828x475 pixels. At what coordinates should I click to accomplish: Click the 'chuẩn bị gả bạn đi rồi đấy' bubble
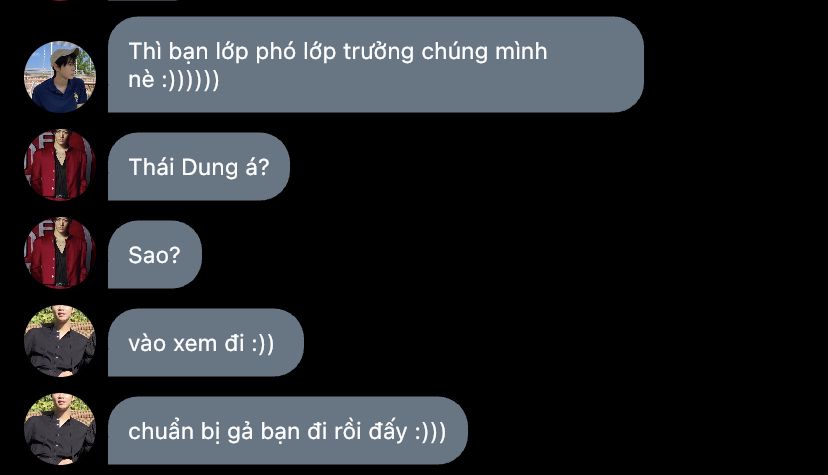coord(288,431)
